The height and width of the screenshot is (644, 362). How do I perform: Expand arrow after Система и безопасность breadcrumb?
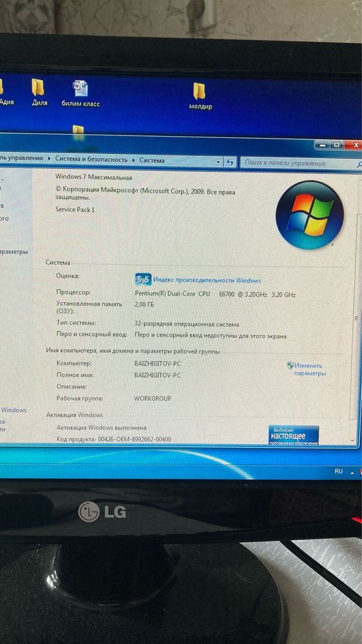tap(133, 160)
